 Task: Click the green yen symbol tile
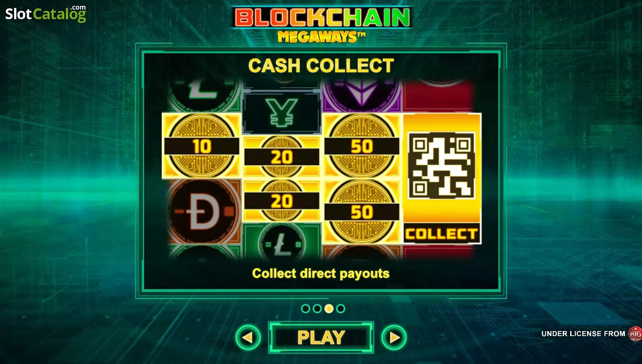click(x=283, y=113)
